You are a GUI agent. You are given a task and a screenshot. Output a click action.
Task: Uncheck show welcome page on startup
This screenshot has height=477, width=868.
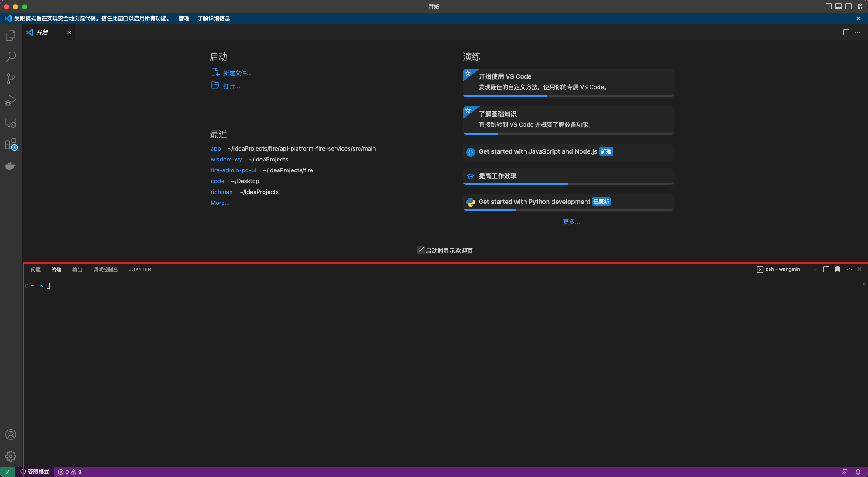[x=420, y=250]
